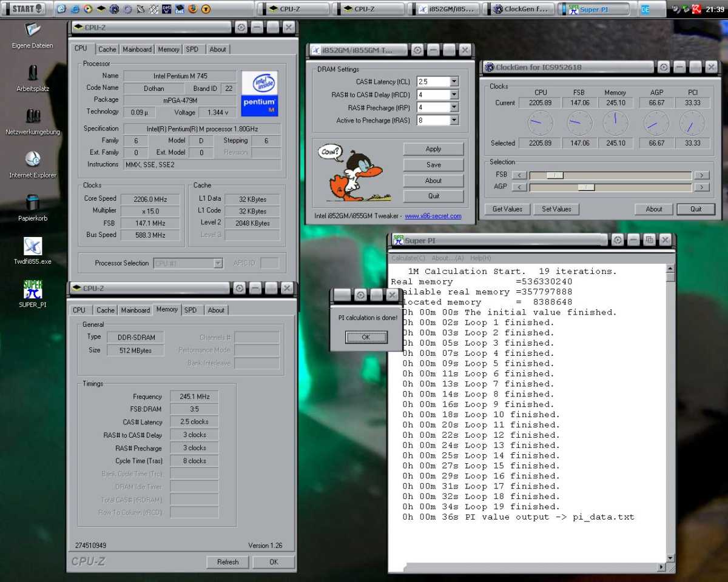The image size is (728, 582).
Task: Expand RAS# Precharge (tRP) dropdown
Action: 454,107
